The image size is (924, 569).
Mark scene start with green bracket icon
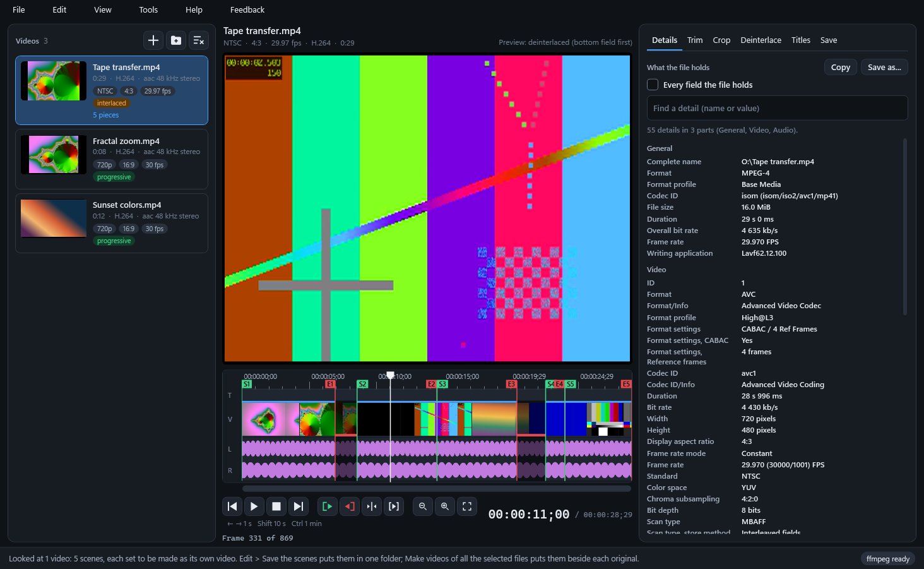(327, 506)
